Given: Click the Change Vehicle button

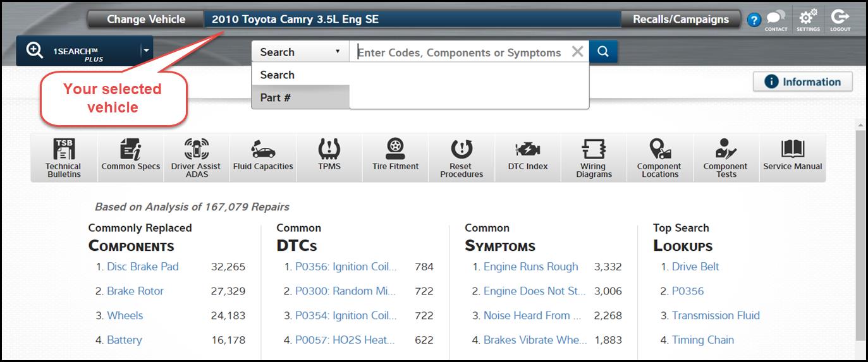Looking at the screenshot, I should coord(146,20).
